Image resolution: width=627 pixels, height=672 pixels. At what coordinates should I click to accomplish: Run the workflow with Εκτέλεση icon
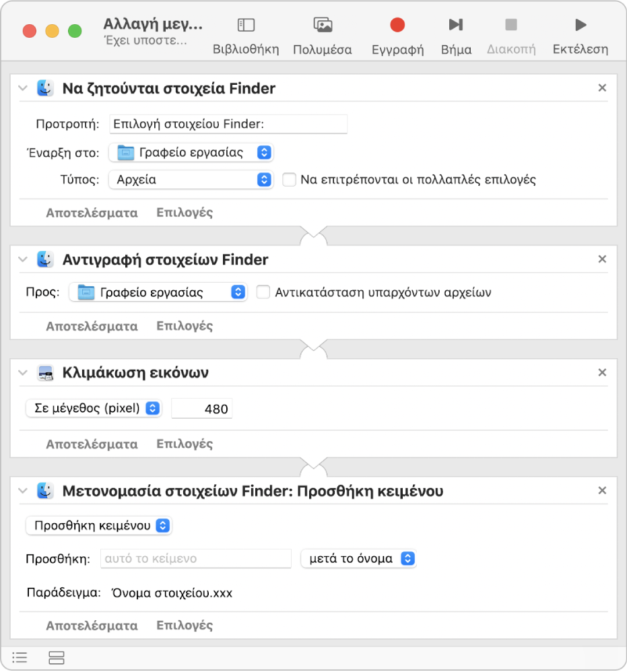(580, 26)
